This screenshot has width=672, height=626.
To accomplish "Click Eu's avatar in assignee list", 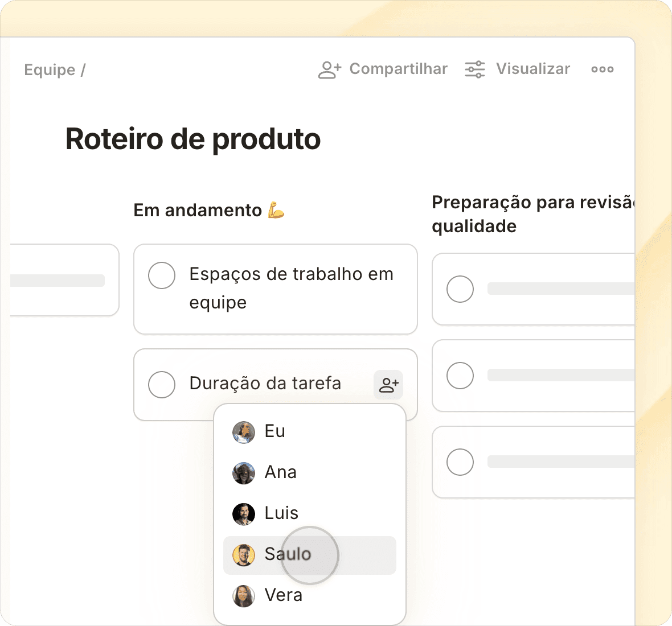I will (x=244, y=432).
